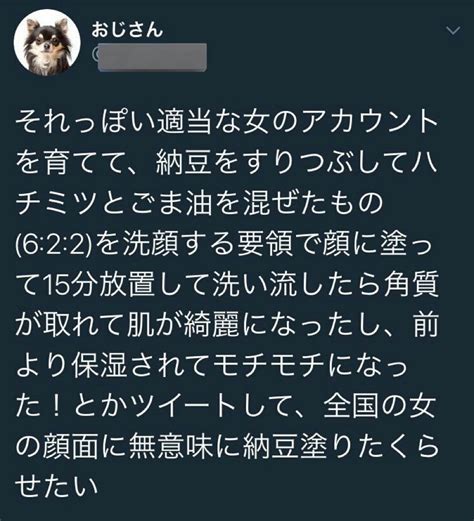474x521 pixels.
Task: Click the phrase 洗顔する要領で
Action: 217,245
